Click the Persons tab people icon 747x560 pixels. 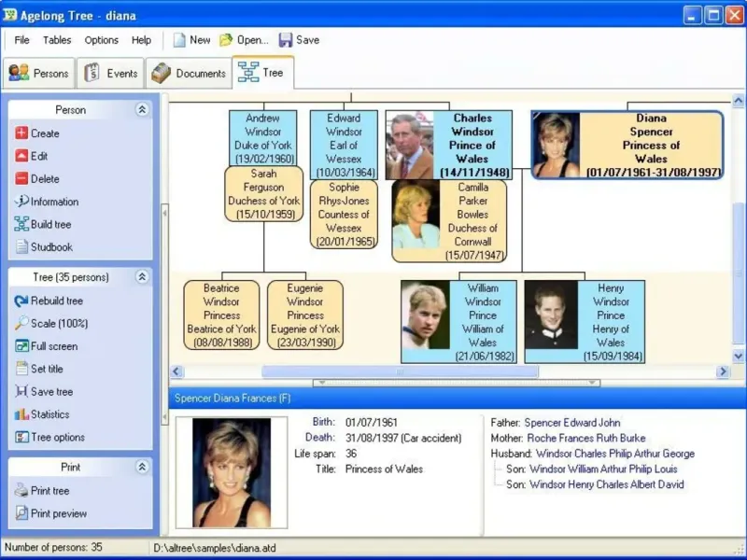coord(19,73)
